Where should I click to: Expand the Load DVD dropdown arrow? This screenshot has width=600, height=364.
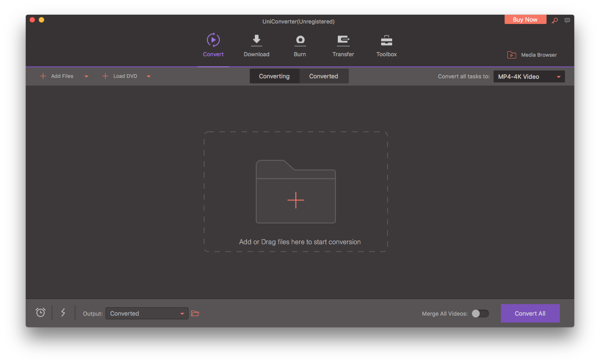click(148, 76)
